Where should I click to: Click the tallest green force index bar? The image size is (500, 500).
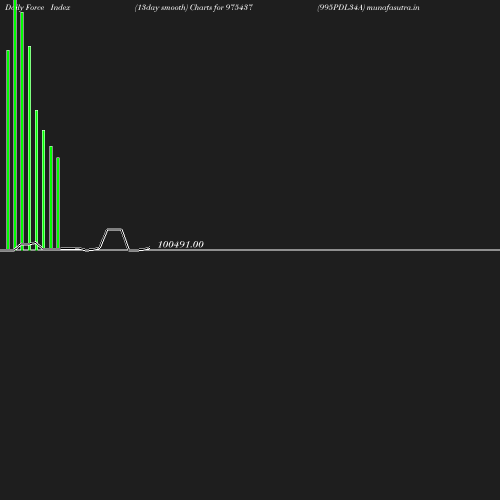[15, 124]
